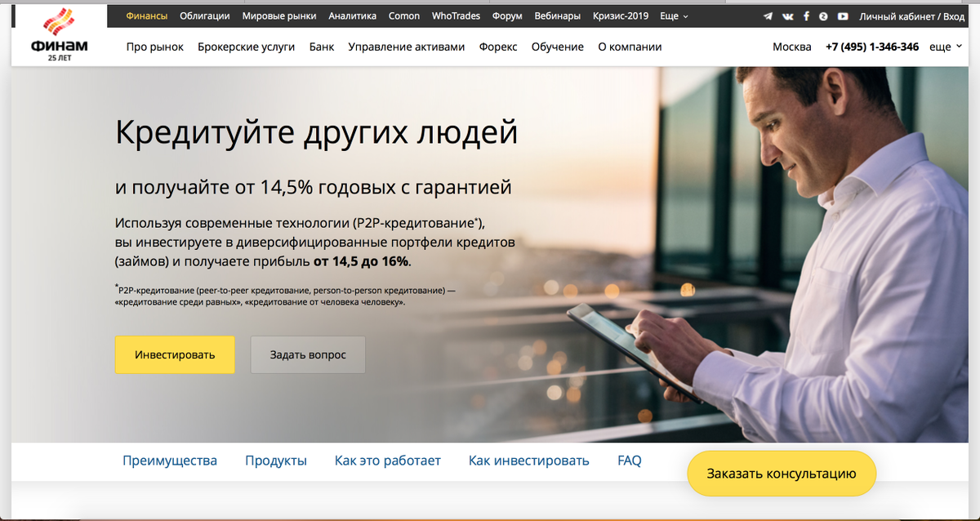Viewport: 980px width, 521px height.
Task: Open 'Управление активами' navigation item
Action: click(x=407, y=47)
